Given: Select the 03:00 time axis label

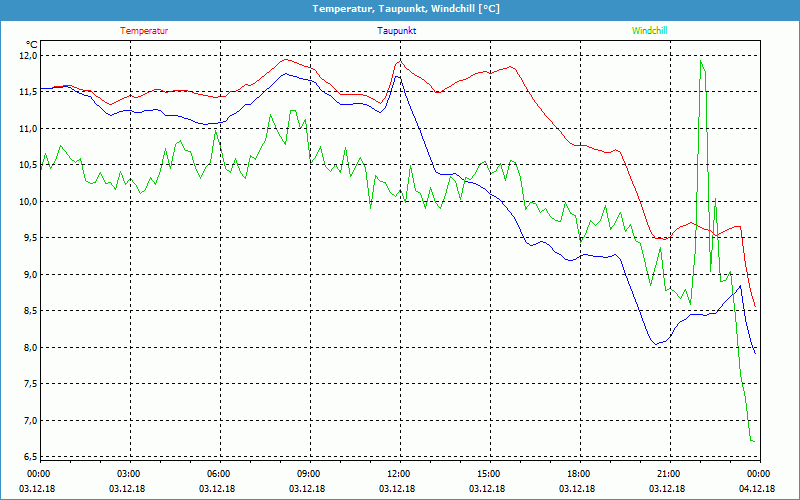Looking at the screenshot, I should click(129, 474).
